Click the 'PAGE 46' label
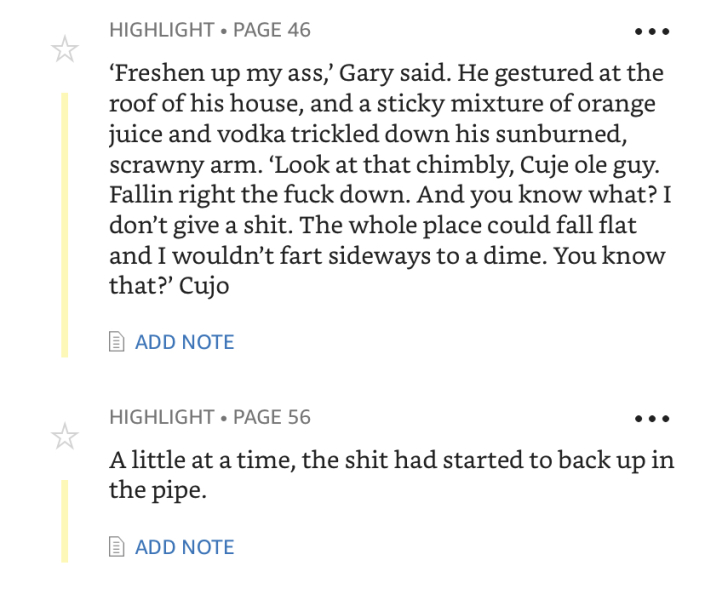Viewport: 705px width, 600px height. click(271, 30)
